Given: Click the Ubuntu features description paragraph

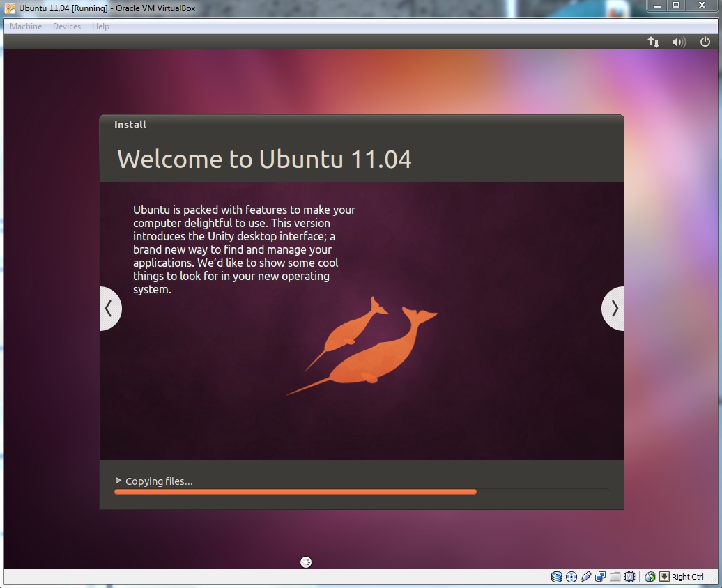Looking at the screenshot, I should point(244,249).
